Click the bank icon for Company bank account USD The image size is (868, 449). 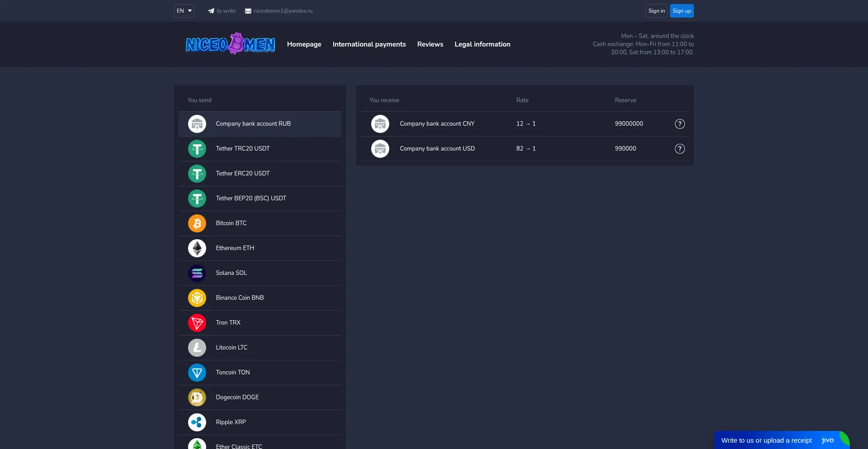(380, 149)
